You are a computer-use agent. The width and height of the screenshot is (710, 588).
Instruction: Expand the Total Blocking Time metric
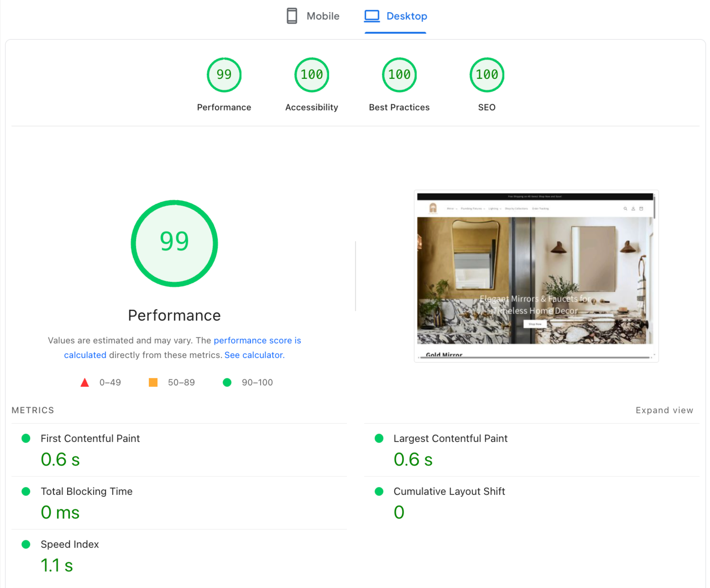pos(87,491)
